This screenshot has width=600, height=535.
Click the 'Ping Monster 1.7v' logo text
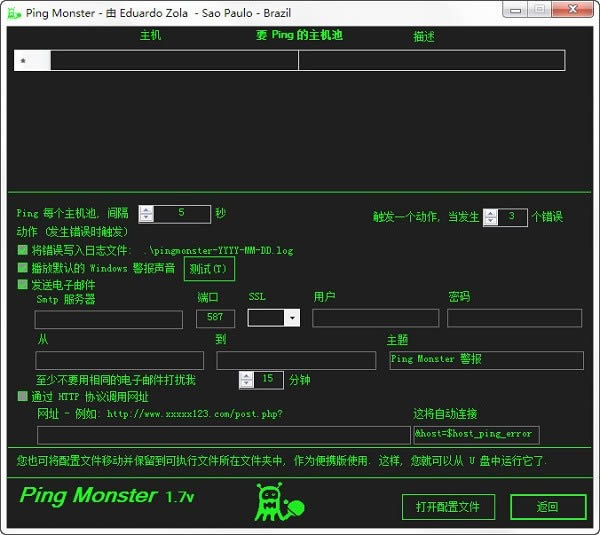coord(107,496)
